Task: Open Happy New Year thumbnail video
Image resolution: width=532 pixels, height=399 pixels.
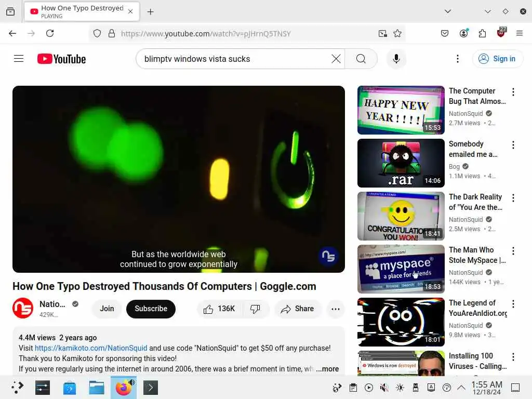Action: coord(401,110)
